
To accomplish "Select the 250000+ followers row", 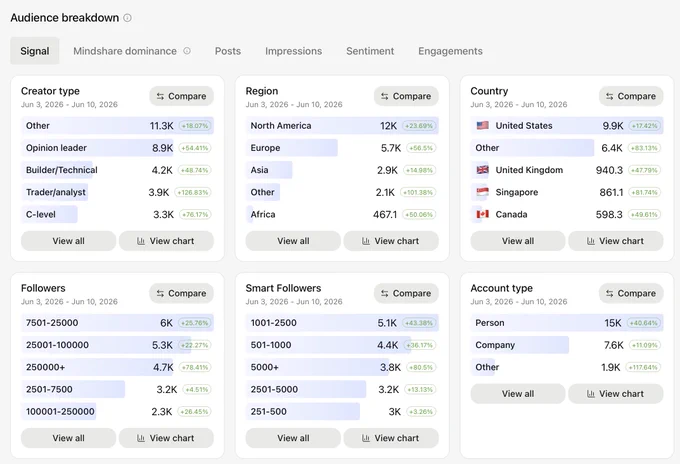I will pyautogui.click(x=117, y=367).
